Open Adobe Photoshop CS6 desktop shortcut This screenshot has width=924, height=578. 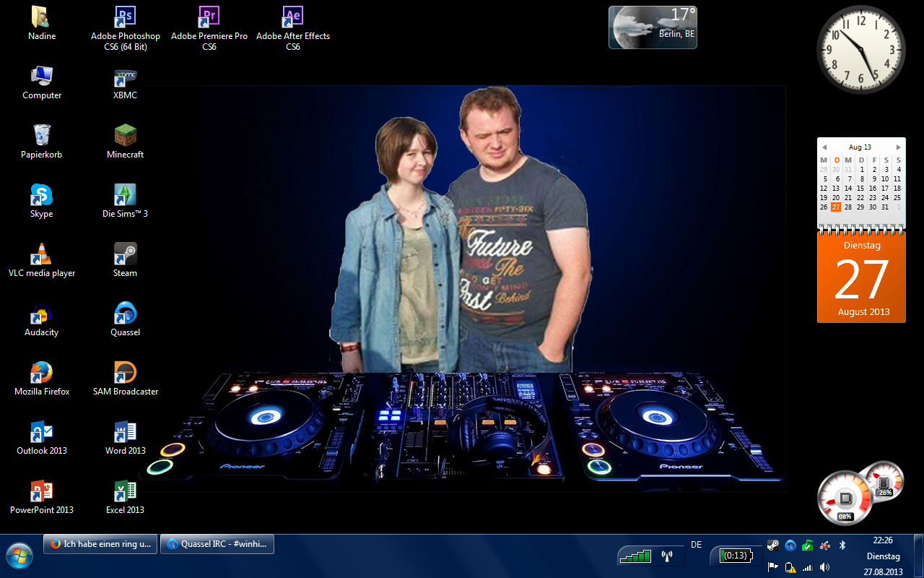coord(125,17)
